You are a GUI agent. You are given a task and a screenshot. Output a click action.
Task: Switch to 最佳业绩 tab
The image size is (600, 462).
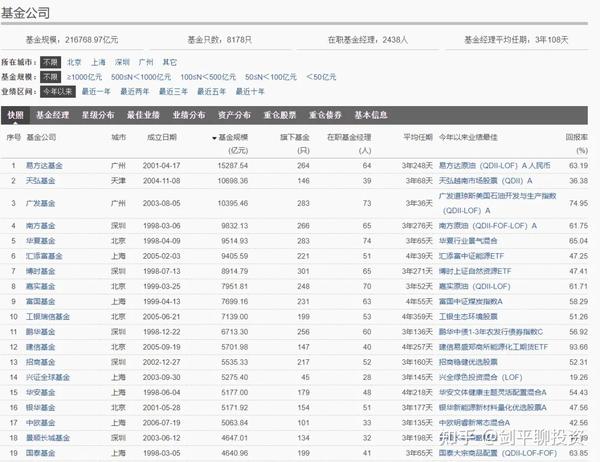(143, 115)
